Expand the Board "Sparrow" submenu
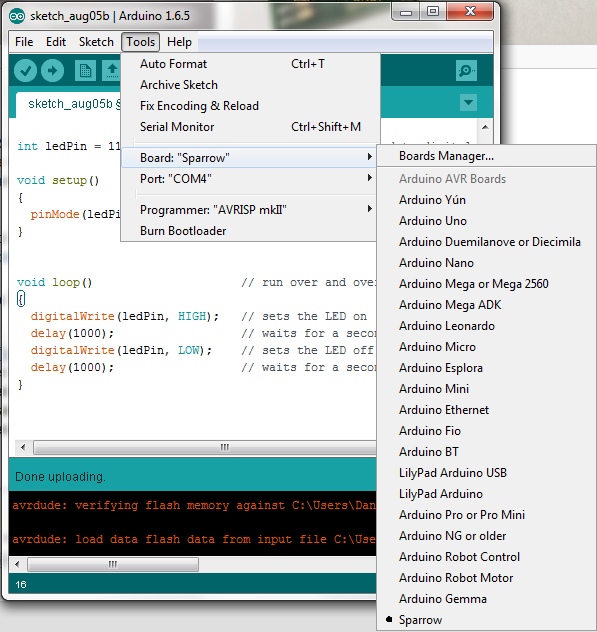Image resolution: width=597 pixels, height=632 pixels. (250, 158)
